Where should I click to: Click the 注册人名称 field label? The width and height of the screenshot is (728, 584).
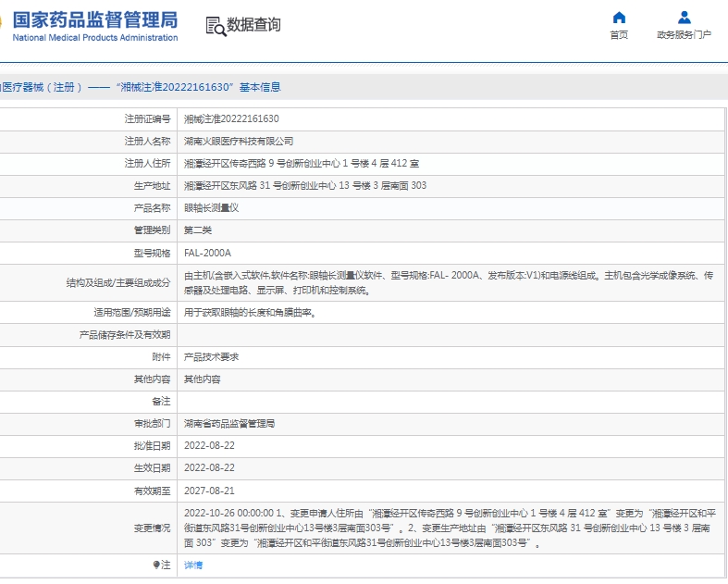click(148, 142)
